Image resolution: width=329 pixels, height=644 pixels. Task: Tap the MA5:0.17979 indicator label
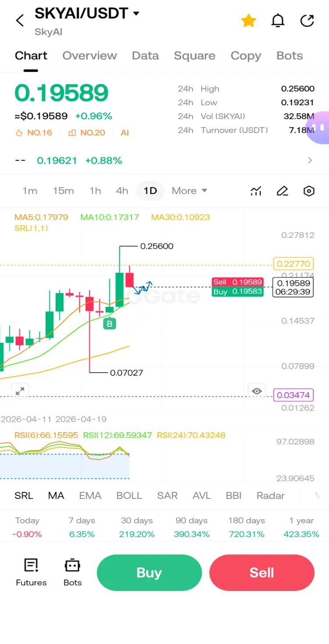(x=41, y=217)
